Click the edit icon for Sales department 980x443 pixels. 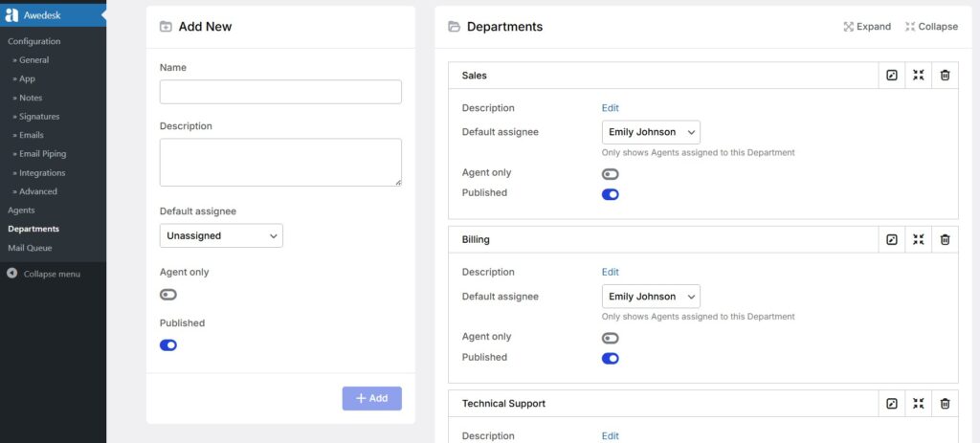(x=892, y=76)
